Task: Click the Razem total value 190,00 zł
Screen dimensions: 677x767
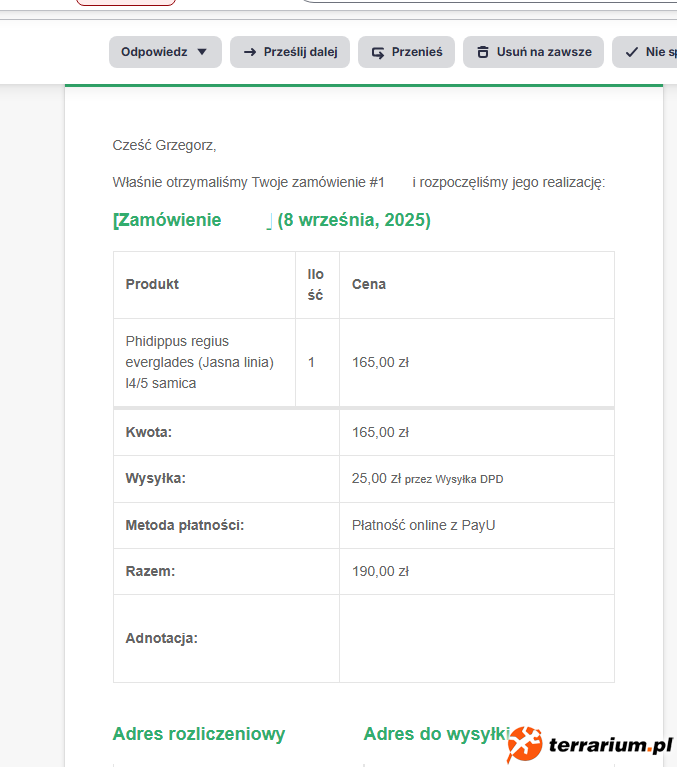Action: click(380, 572)
